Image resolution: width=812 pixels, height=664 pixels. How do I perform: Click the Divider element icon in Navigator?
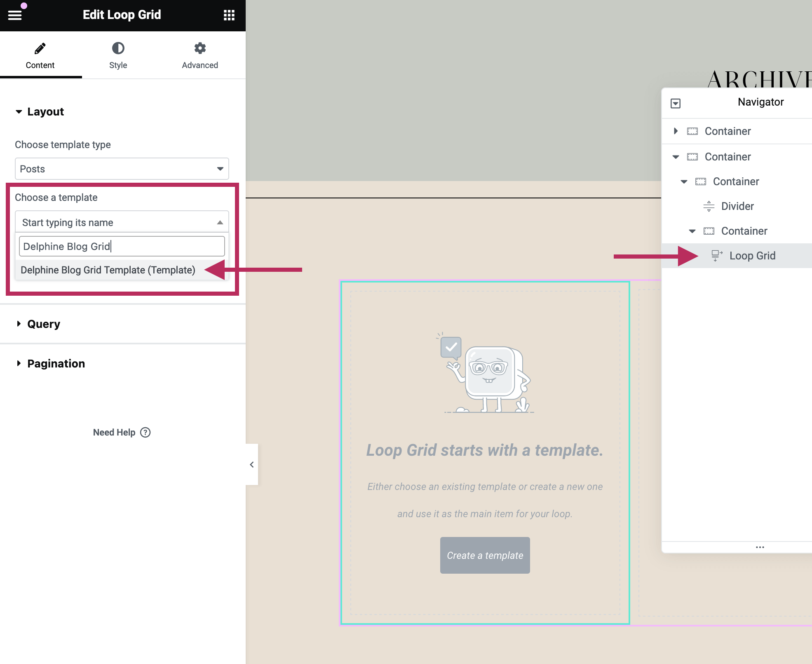point(709,206)
